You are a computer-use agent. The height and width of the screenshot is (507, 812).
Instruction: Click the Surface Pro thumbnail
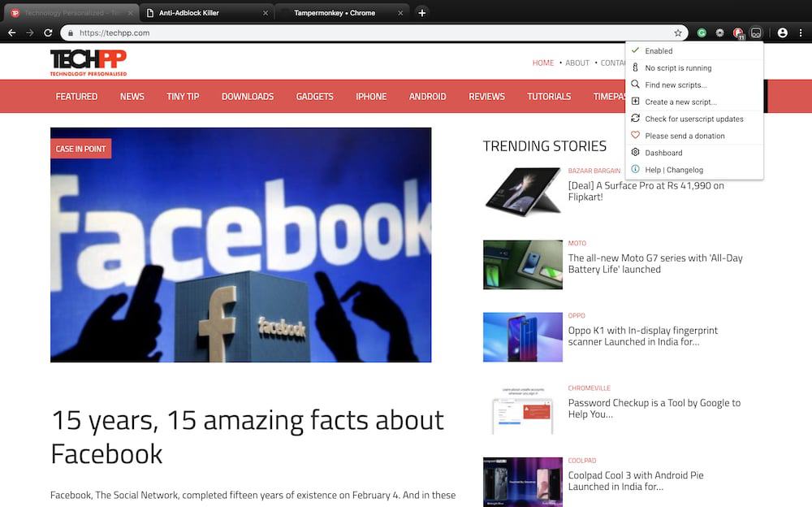[x=522, y=192]
